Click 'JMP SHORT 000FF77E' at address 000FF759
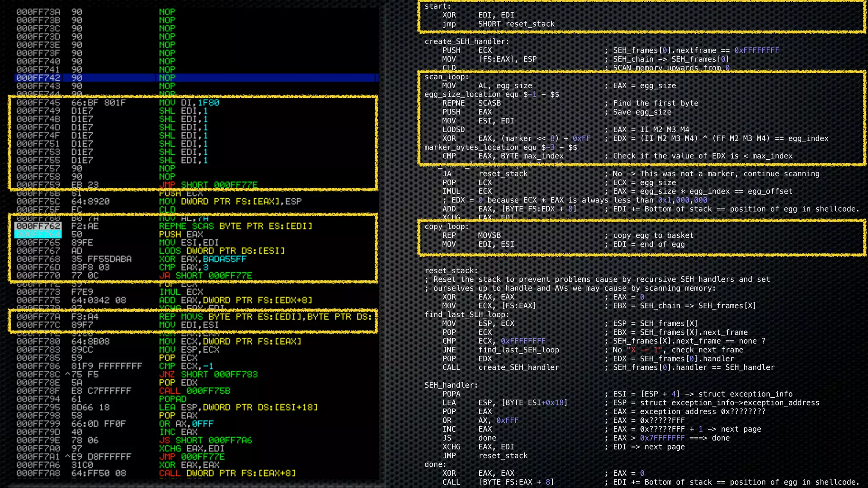The height and width of the screenshot is (488, 868). (x=209, y=185)
